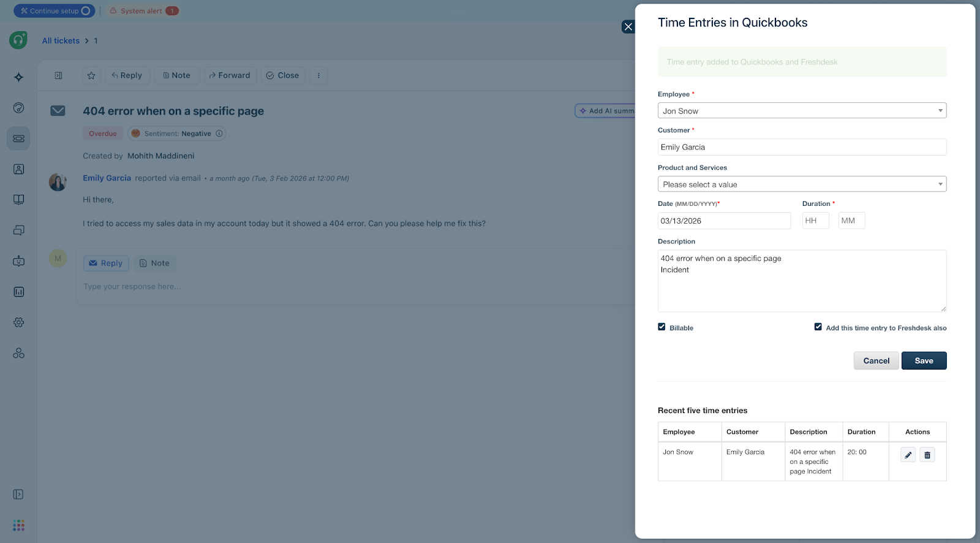Open the Product and Services dropdown
This screenshot has height=543, width=980.
click(802, 184)
